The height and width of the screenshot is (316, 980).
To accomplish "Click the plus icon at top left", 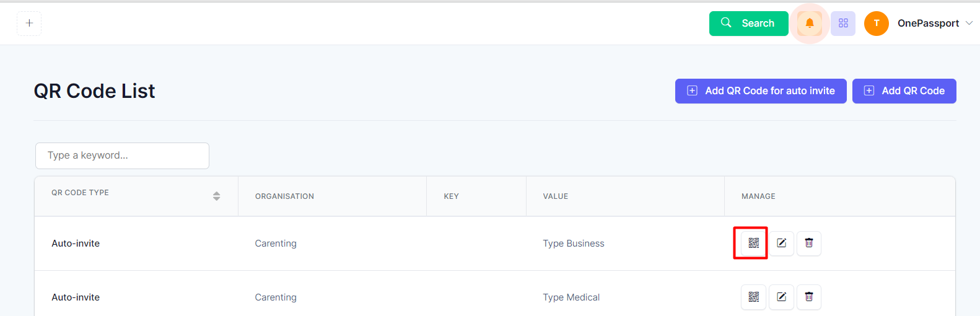I will pyautogui.click(x=29, y=24).
